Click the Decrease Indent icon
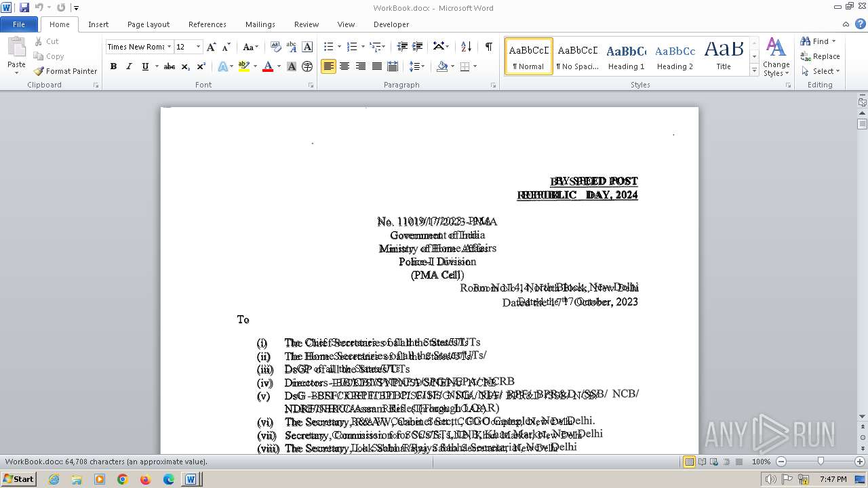The height and width of the screenshot is (488, 868). [402, 47]
